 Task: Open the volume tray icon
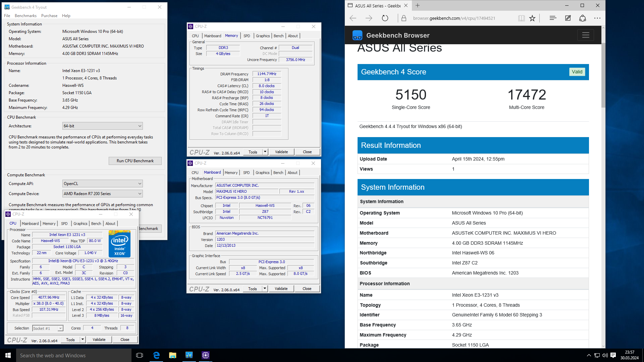(x=605, y=355)
